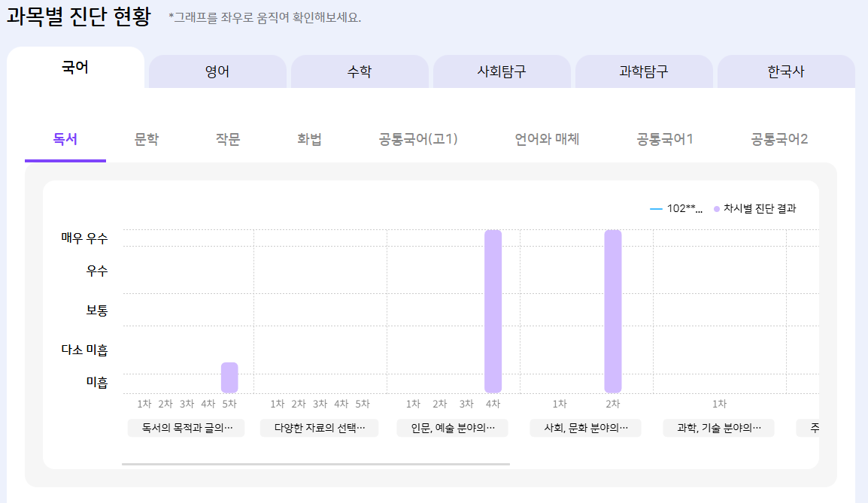Select the 사회탐구 subject tab

(502, 72)
